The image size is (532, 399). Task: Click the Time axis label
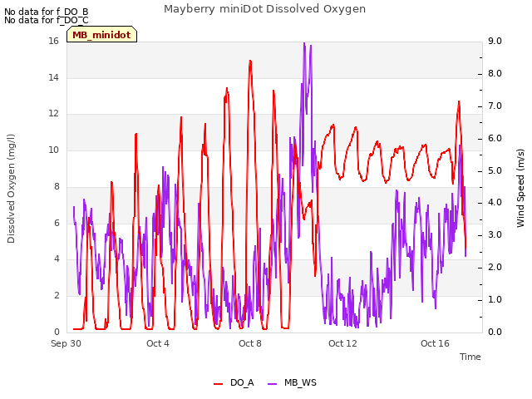coord(470,357)
